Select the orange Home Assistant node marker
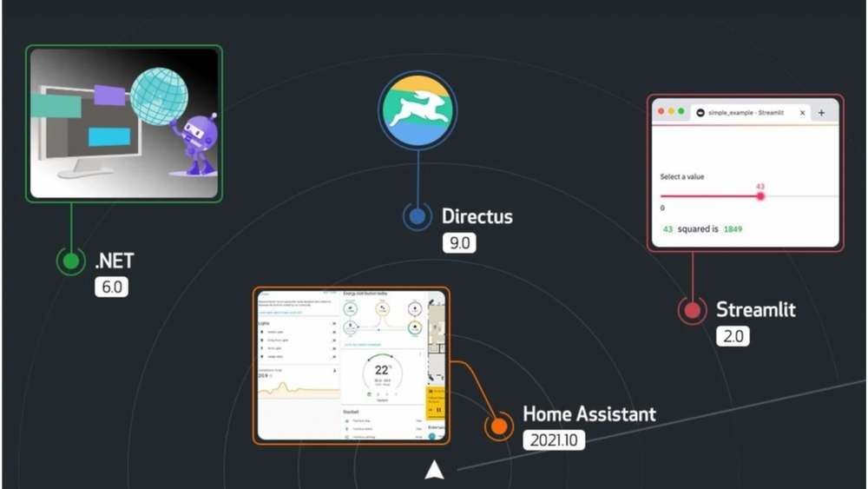Screen dimensions: 868x489 pyautogui.click(x=499, y=426)
